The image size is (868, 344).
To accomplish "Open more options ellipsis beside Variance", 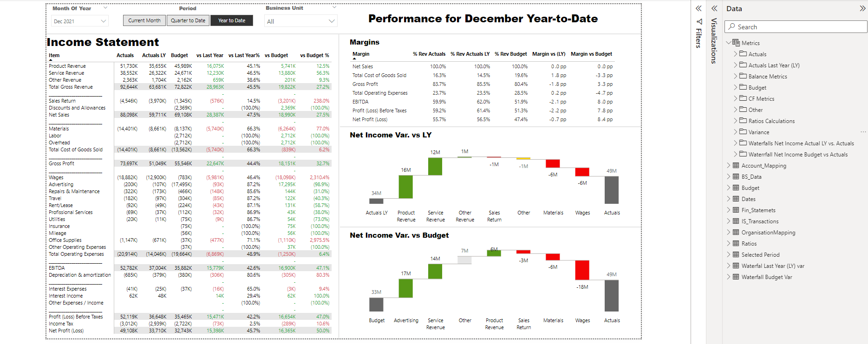I will pos(863,132).
